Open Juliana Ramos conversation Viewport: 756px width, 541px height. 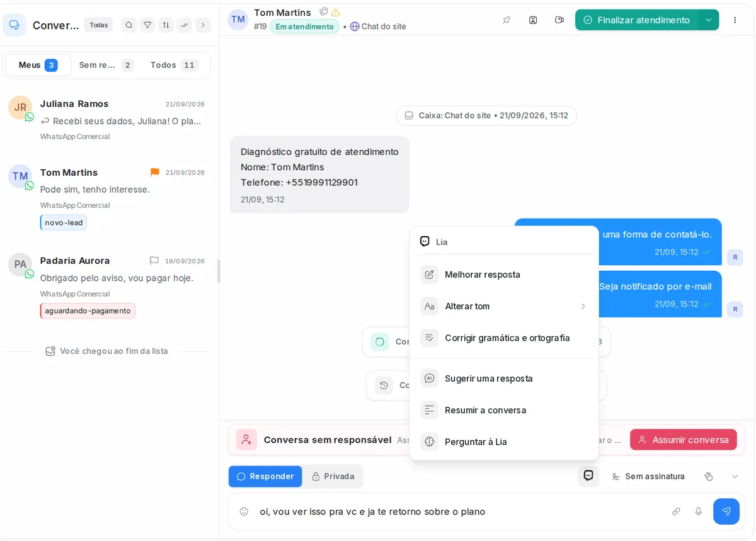pyautogui.click(x=110, y=120)
